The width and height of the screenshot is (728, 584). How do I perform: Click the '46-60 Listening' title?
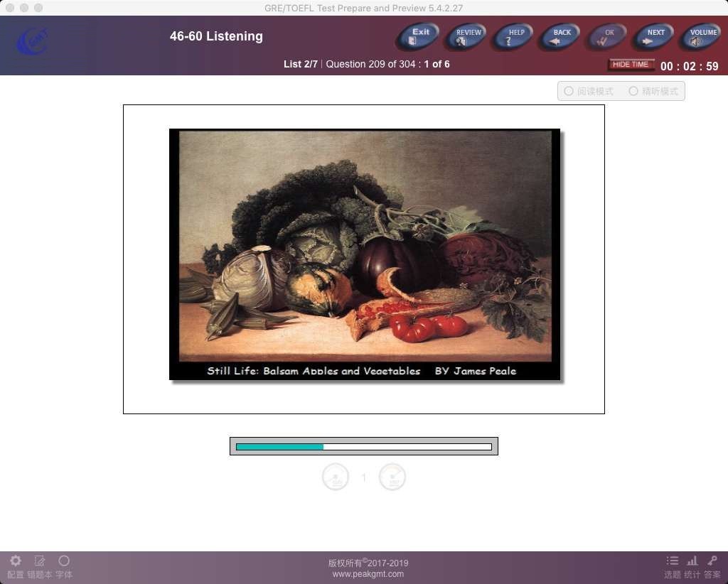(216, 36)
